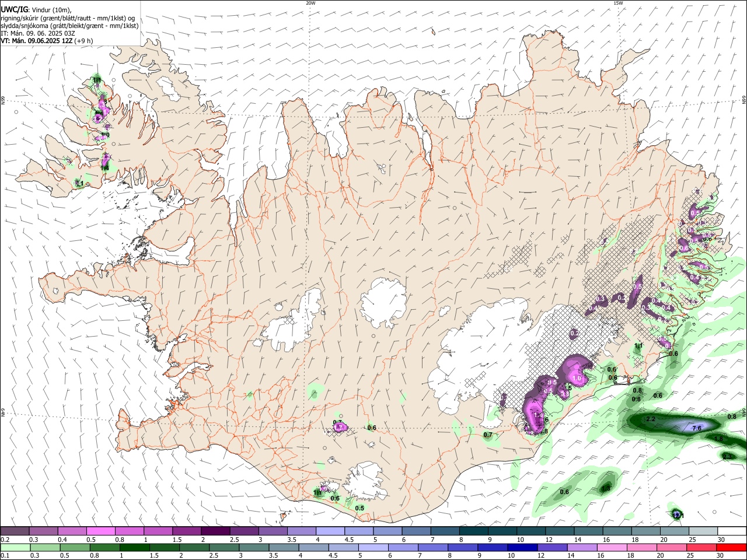Pick lower legend light pink swatch at 16

(613, 547)
